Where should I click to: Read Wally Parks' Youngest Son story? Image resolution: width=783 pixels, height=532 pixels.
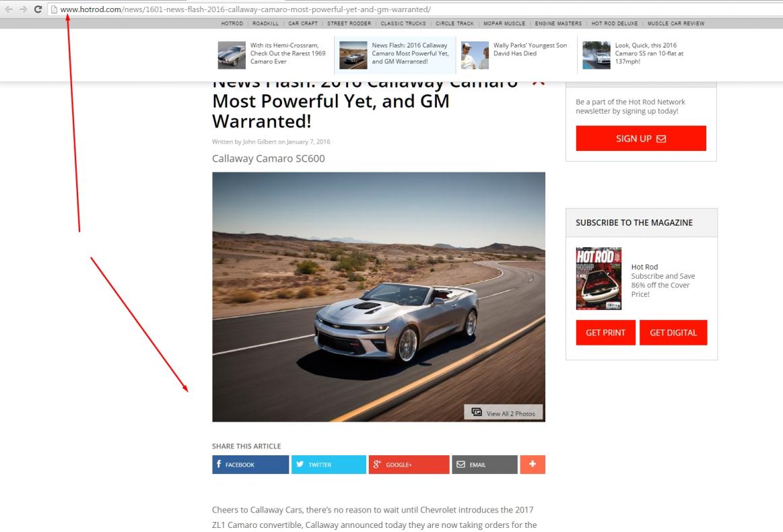pyautogui.click(x=531, y=49)
